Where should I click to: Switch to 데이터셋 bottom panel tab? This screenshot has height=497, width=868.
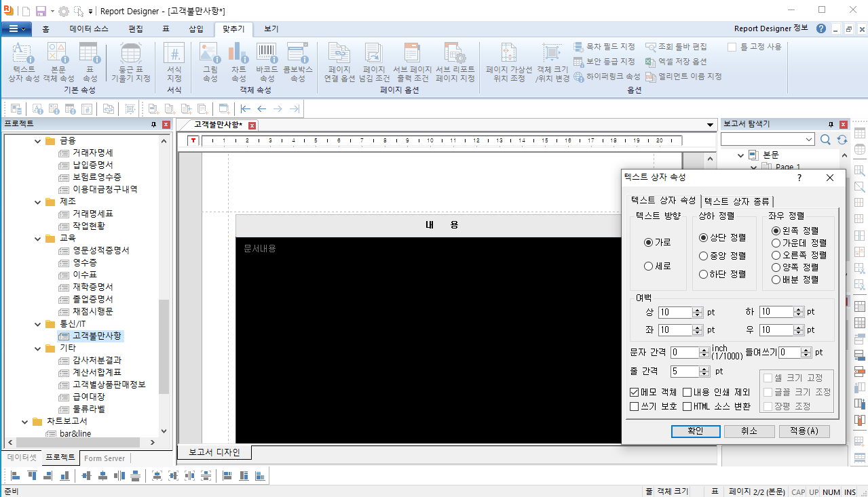(x=22, y=458)
